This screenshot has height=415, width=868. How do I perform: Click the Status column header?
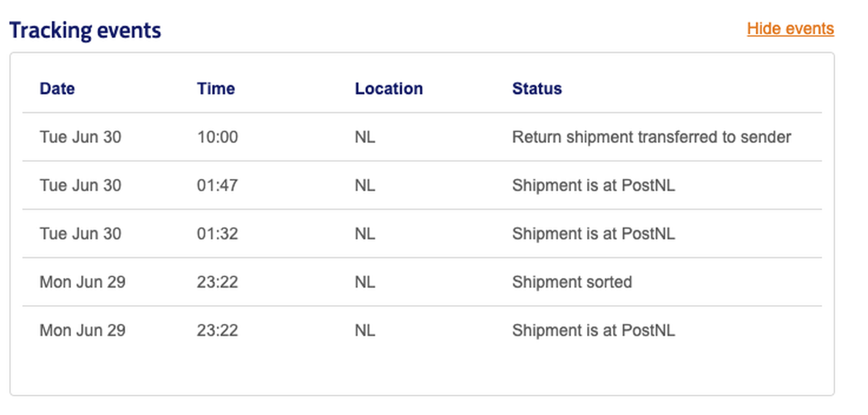click(x=537, y=89)
